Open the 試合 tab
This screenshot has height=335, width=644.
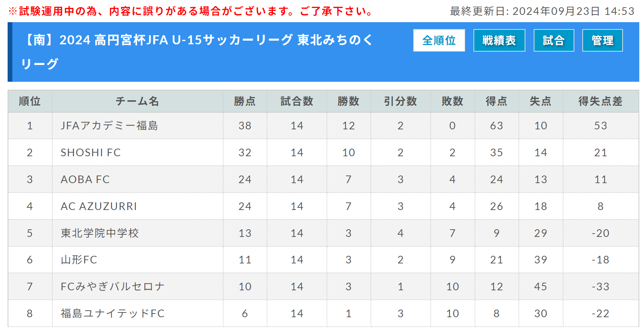click(x=554, y=40)
